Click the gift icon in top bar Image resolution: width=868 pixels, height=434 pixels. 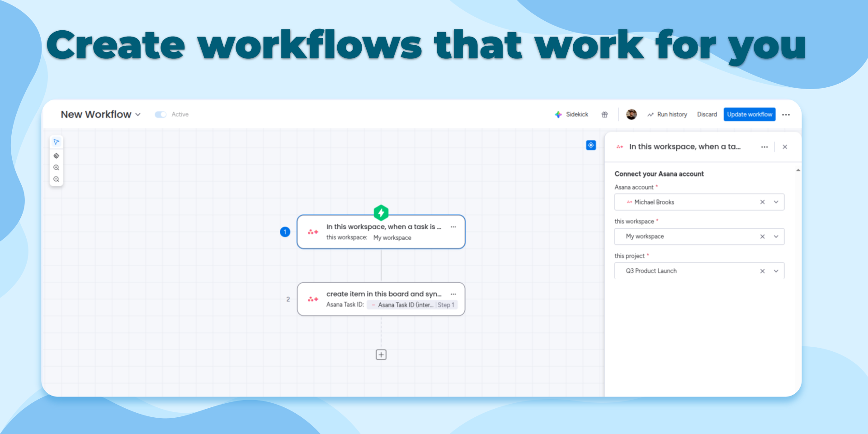(604, 115)
